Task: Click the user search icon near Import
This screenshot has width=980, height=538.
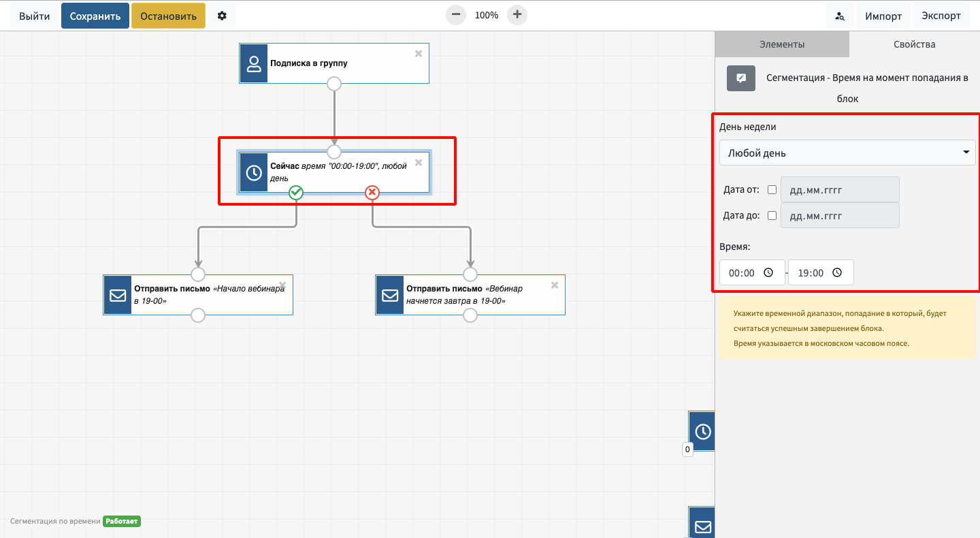Action: pos(840,16)
